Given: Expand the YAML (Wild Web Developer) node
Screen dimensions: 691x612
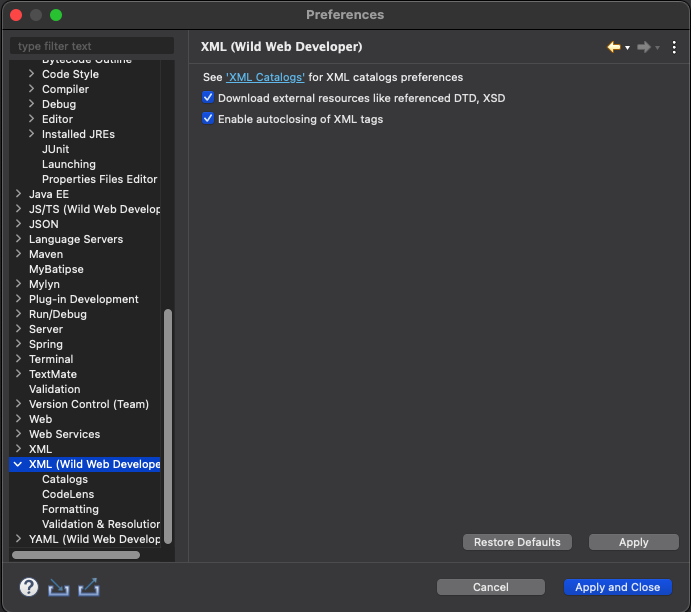Looking at the screenshot, I should coord(18,538).
